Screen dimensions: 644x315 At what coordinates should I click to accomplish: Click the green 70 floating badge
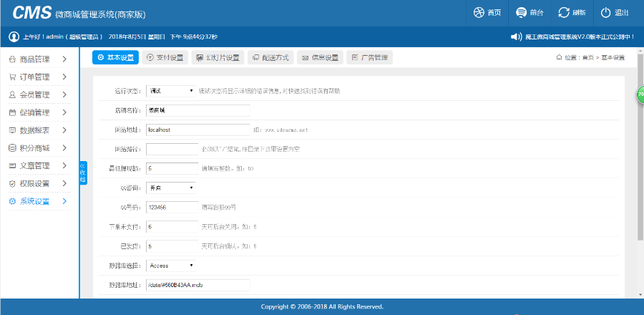(640, 94)
